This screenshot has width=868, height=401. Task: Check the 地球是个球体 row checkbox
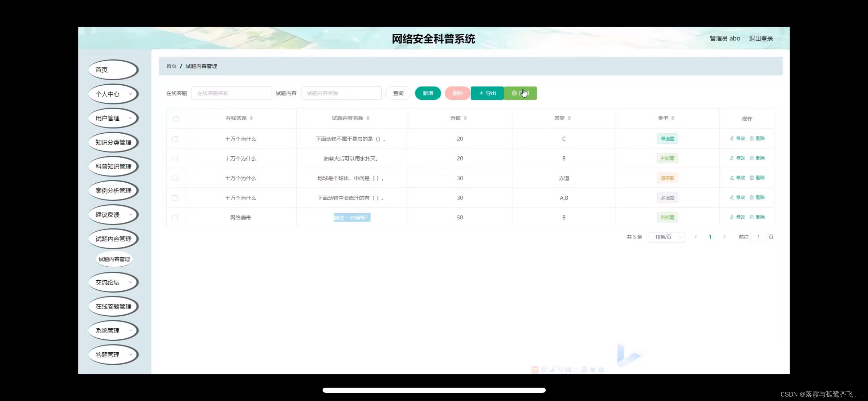pos(175,178)
